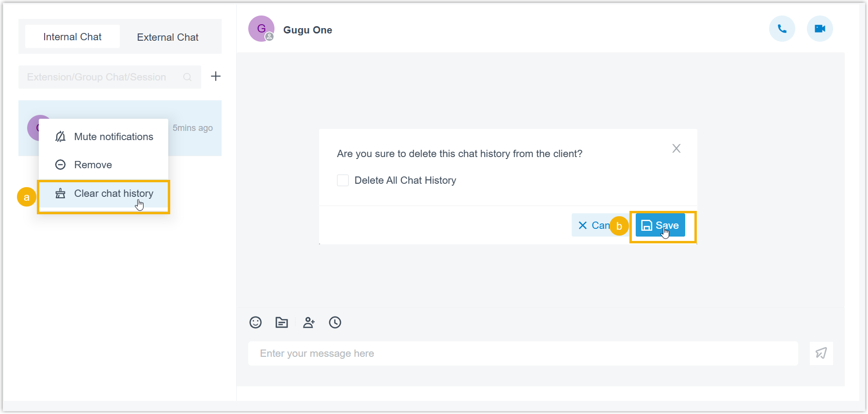
Task: Open the send file folder icon
Action: (282, 322)
